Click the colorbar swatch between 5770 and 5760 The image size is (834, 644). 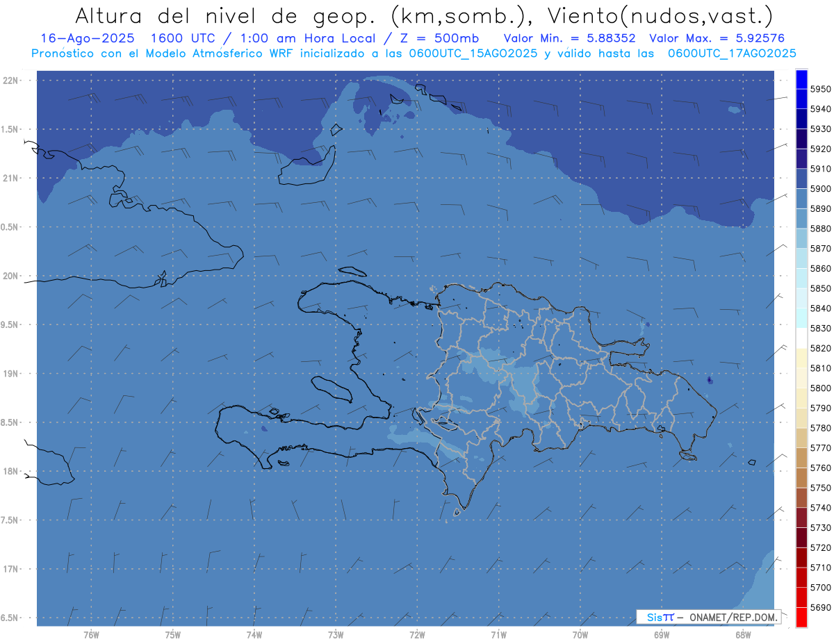coord(801,458)
